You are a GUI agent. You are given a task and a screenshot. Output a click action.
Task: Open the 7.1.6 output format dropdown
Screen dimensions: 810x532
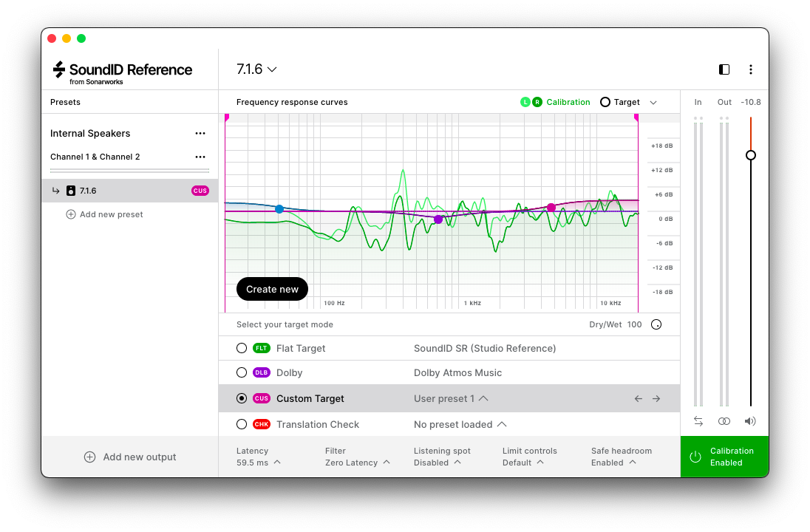pos(256,69)
